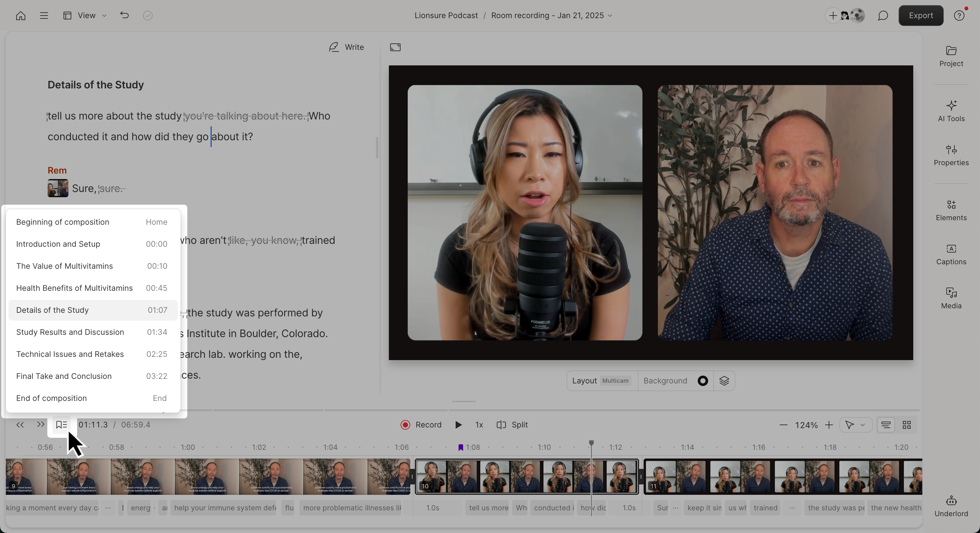Click the layers stack icon
980x533 pixels.
[724, 380]
